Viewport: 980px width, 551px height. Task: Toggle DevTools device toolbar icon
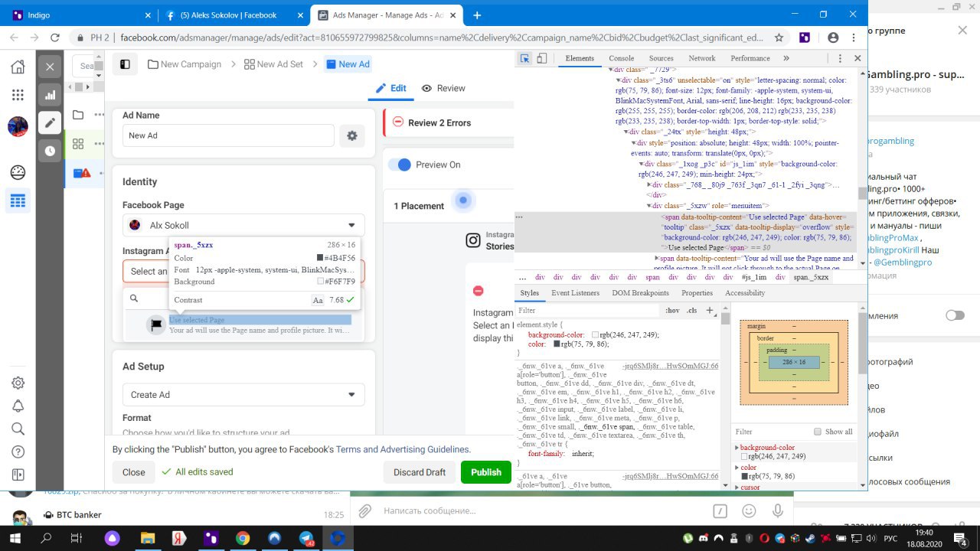pos(542,58)
